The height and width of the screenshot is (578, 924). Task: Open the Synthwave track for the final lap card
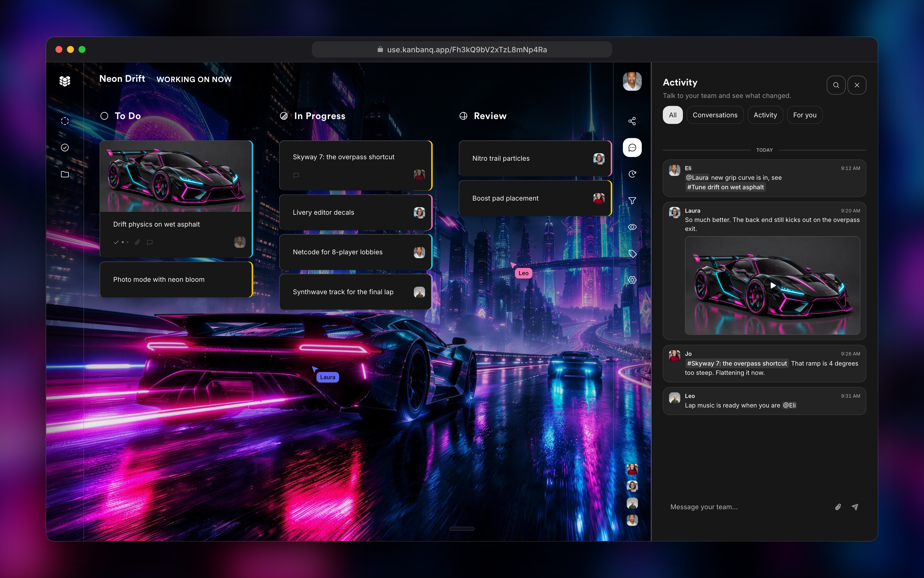355,292
